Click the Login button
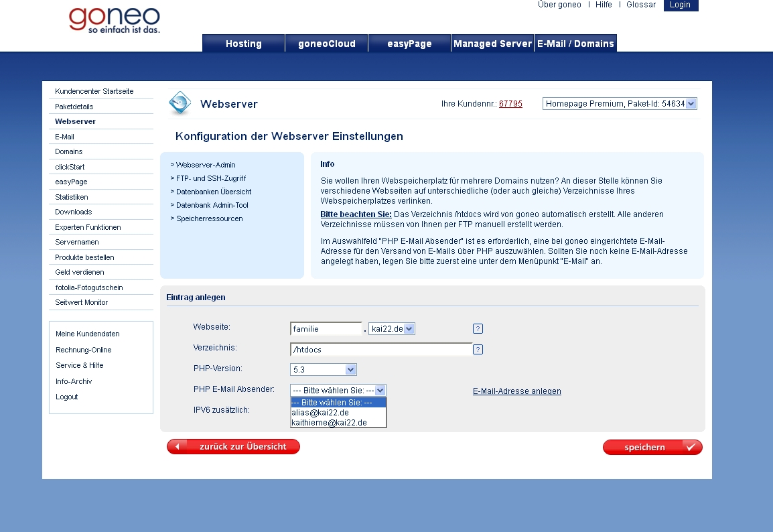Screen dimensions: 773x532 681,5
